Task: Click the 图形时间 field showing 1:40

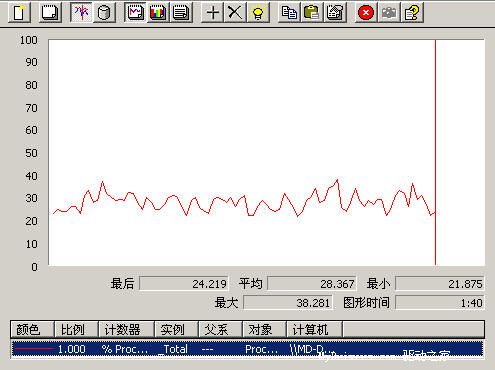Action: click(x=440, y=303)
